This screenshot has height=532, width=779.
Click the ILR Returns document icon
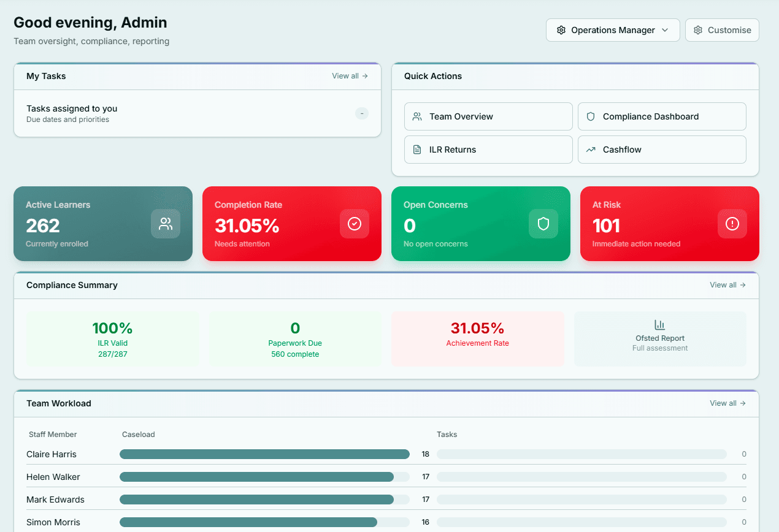click(x=418, y=149)
